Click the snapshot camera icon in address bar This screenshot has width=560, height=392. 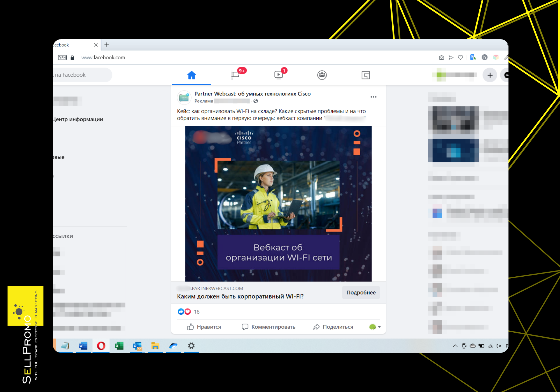441,57
